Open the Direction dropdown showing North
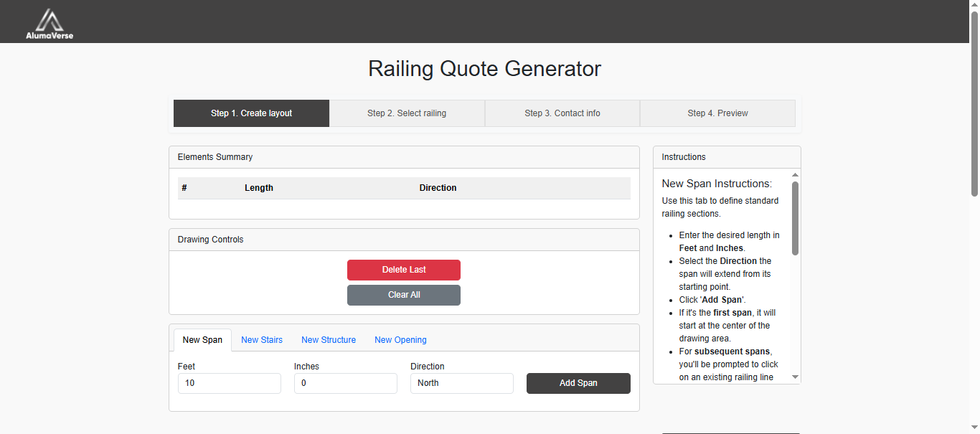The height and width of the screenshot is (434, 980). [x=461, y=383]
